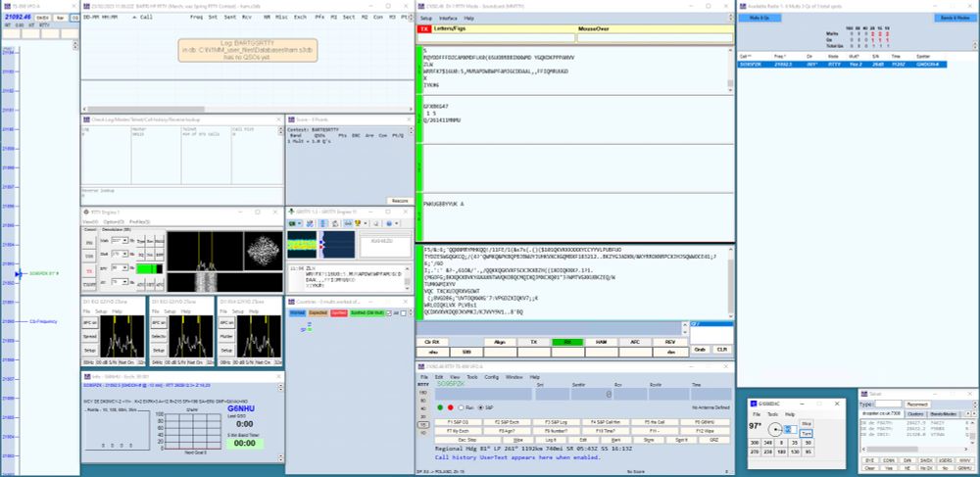This screenshot has width=980, height=477.
Task: Click the compass dial in rotator window
Action: pos(775,430)
